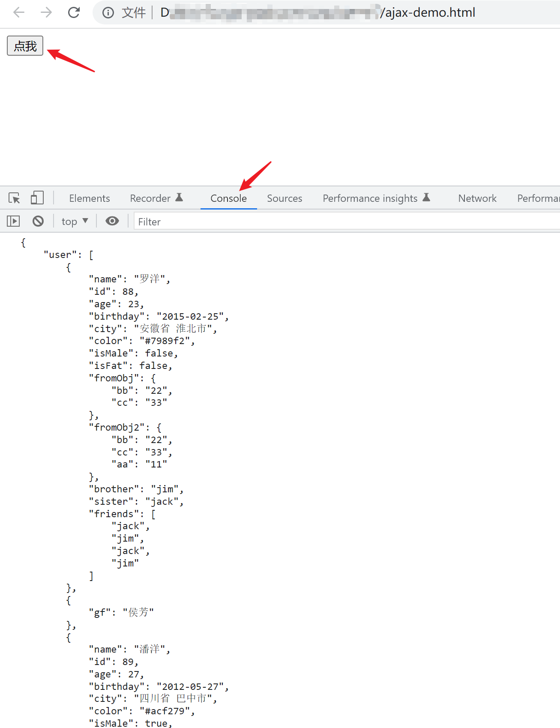Click the browser back arrow
This screenshot has height=728, width=560.
[x=19, y=12]
